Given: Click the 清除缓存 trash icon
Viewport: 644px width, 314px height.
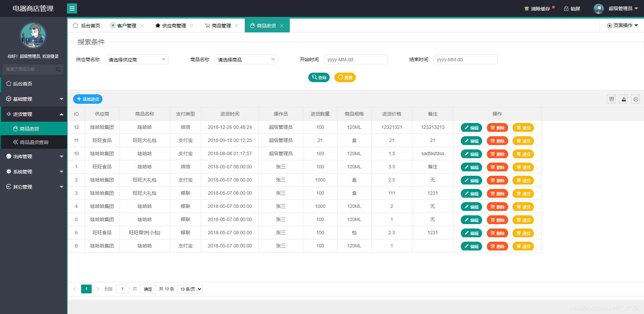Looking at the screenshot, I should tap(527, 8).
